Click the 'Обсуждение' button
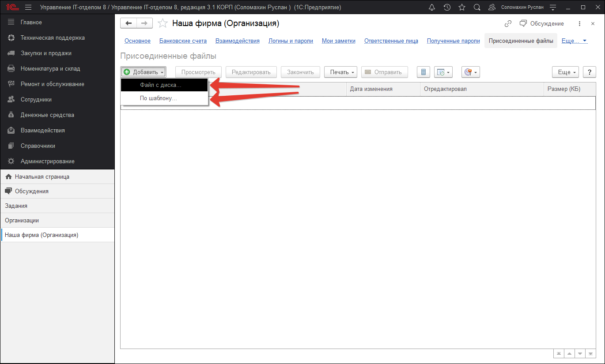605x364 pixels. point(542,24)
